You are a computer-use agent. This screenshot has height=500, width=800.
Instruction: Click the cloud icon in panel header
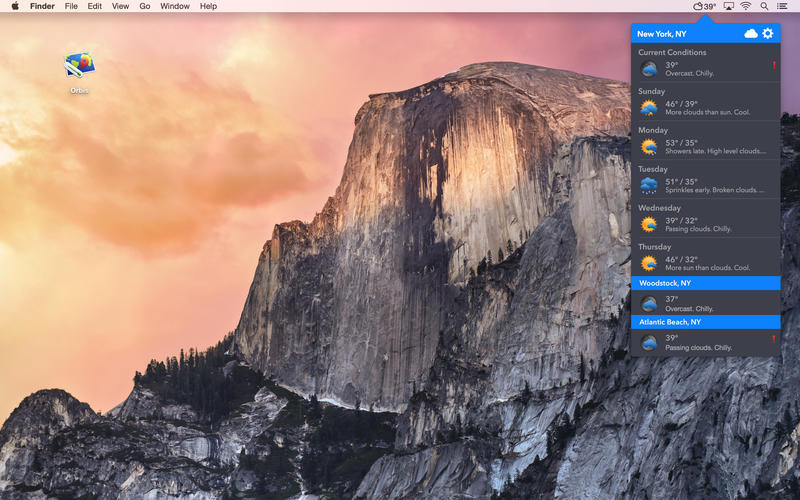click(751, 34)
